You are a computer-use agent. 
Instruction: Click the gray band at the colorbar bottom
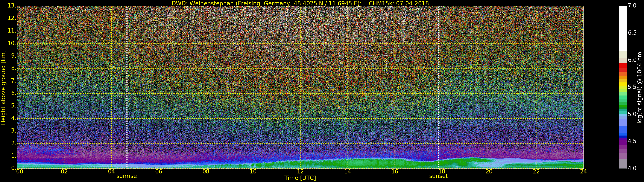[623, 163]
